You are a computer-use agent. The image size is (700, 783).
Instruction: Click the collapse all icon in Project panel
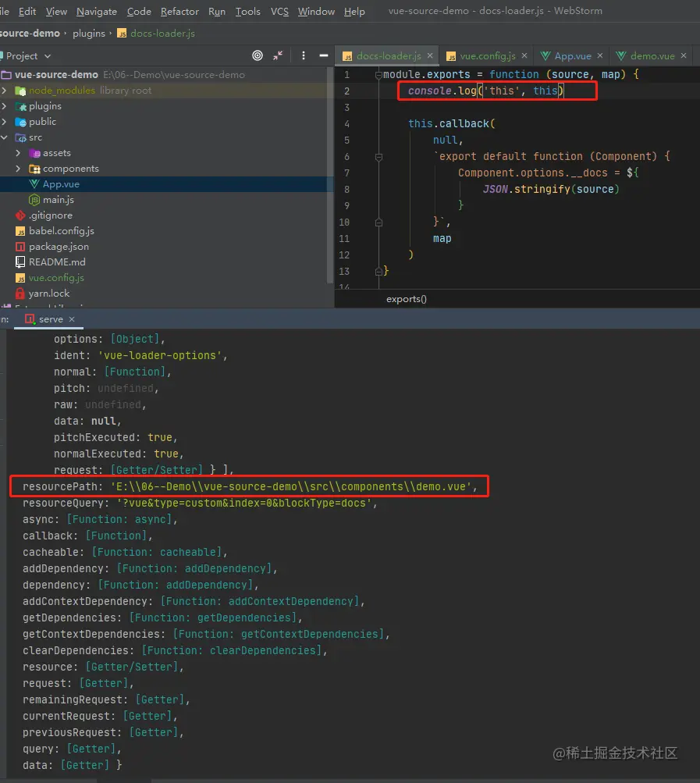[278, 55]
